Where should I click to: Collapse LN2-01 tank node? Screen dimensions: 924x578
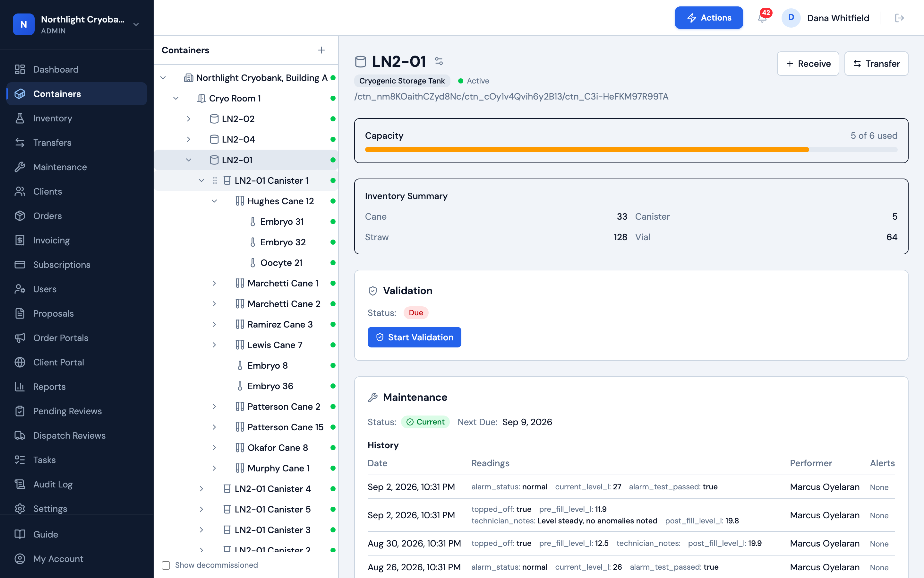pos(189,160)
